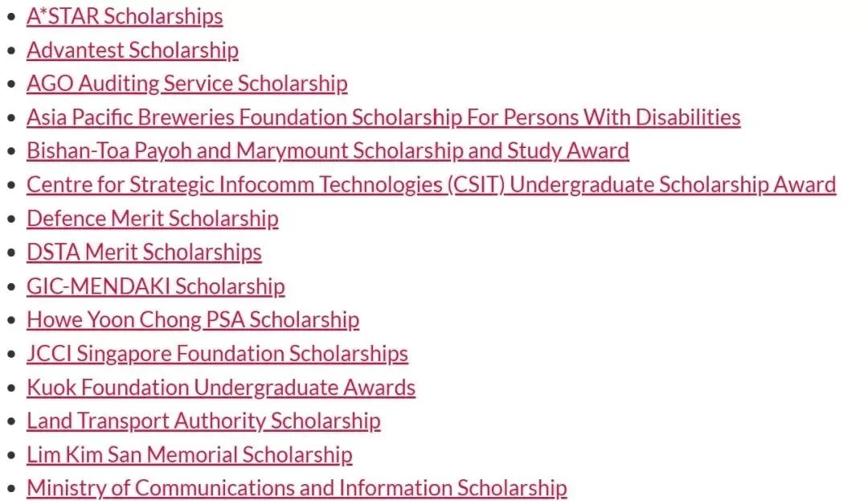
Task: Open Lim Kim San Memorial Scholarship
Action: pos(190,455)
